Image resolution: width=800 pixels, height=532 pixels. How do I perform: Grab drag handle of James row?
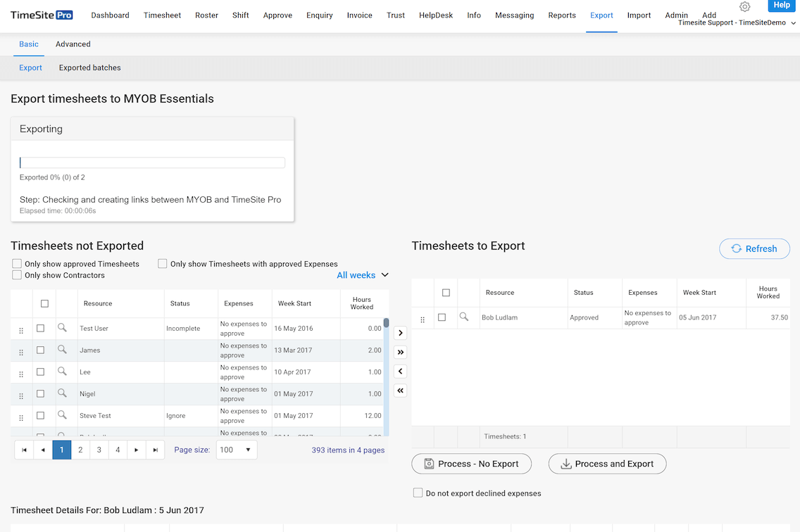(21, 353)
